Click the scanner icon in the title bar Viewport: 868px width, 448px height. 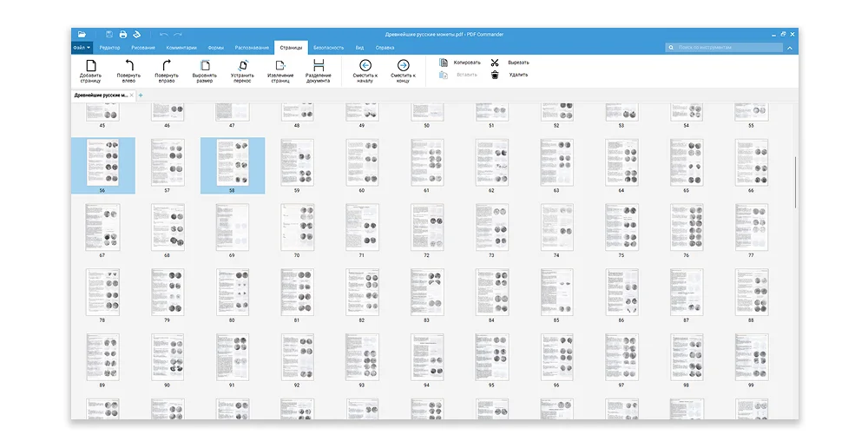(137, 35)
